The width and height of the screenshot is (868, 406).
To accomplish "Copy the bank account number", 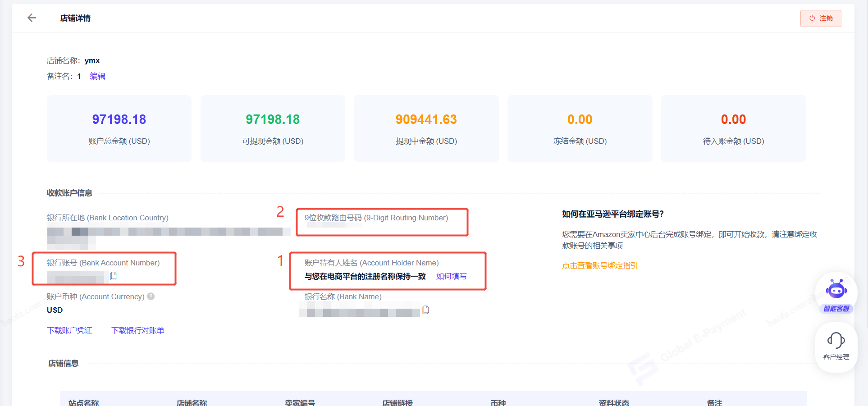I will click(113, 276).
